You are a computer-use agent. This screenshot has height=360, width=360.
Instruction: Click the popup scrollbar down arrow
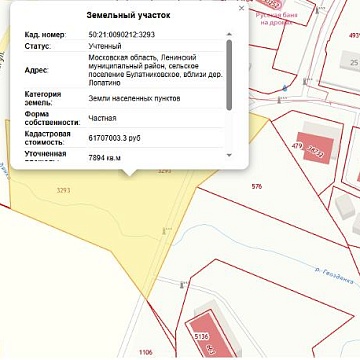coord(229,155)
